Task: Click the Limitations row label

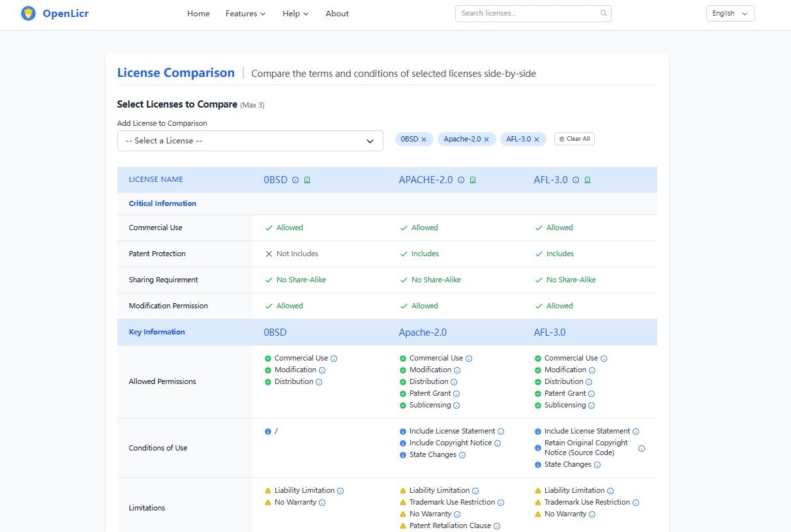Action: [147, 508]
